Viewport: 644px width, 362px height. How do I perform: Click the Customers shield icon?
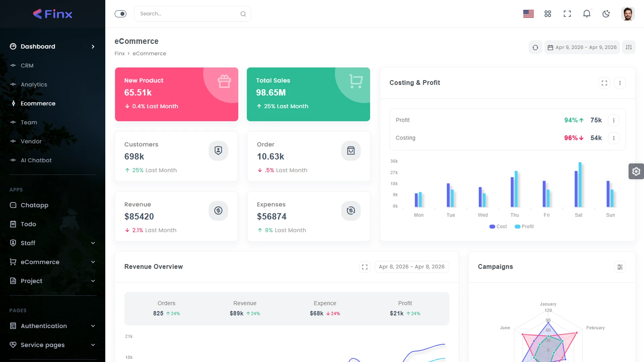pyautogui.click(x=218, y=150)
